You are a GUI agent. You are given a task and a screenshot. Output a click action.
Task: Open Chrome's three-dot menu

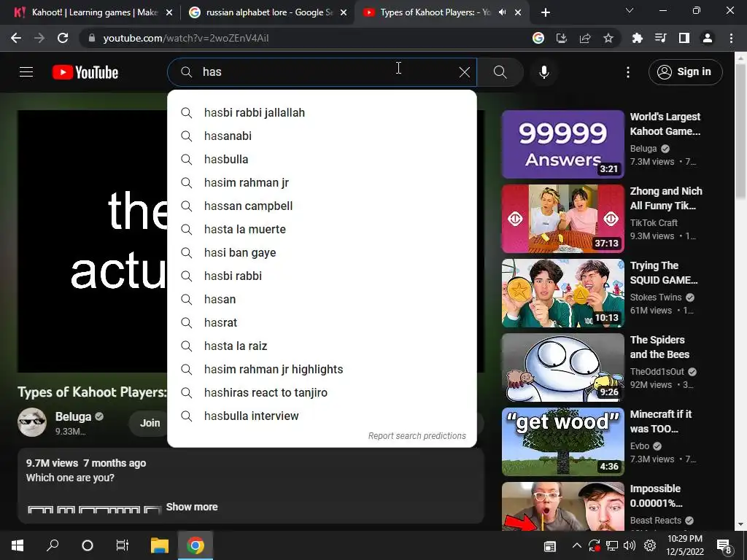pyautogui.click(x=731, y=38)
